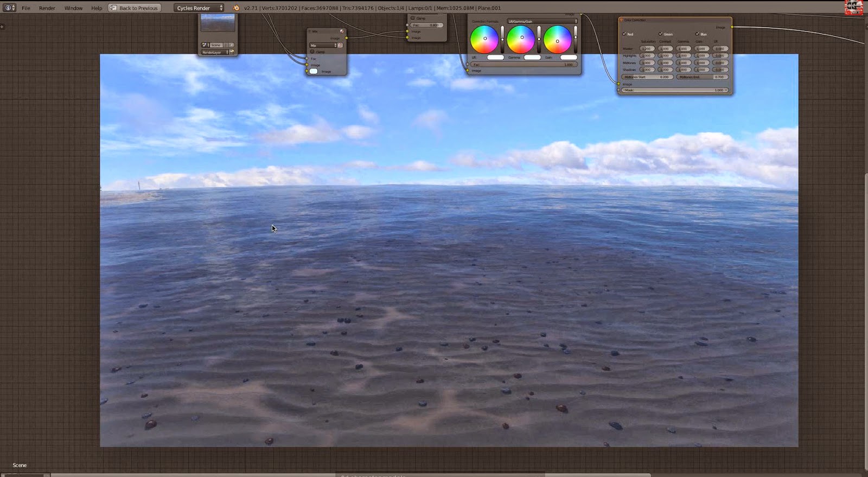This screenshot has width=868, height=477.
Task: Click the Fac 0.800 slider field
Action: (426, 25)
